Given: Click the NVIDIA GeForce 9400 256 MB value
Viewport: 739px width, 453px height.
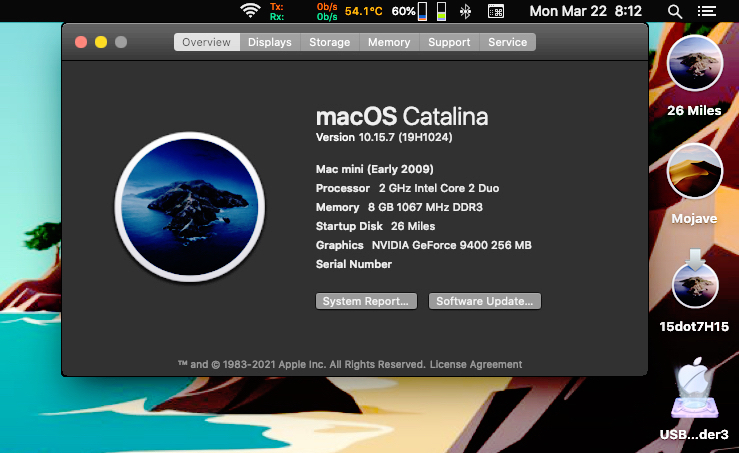Looking at the screenshot, I should point(452,245).
